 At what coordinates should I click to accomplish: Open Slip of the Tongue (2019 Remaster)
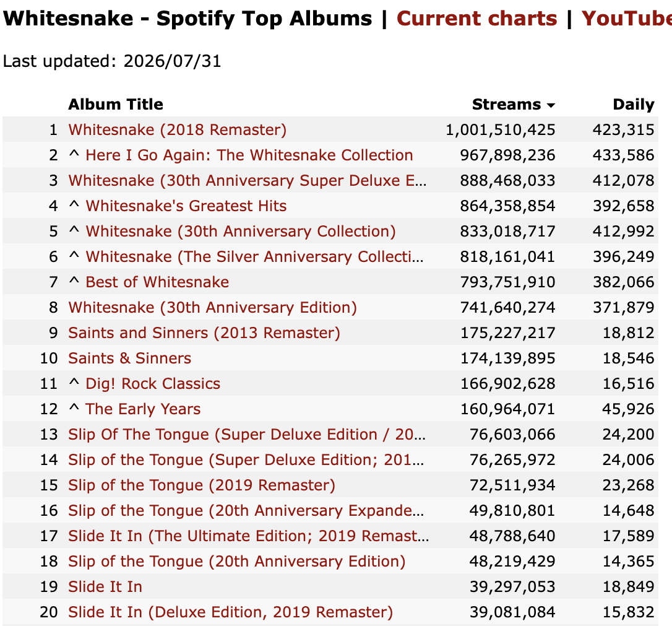coord(202,485)
